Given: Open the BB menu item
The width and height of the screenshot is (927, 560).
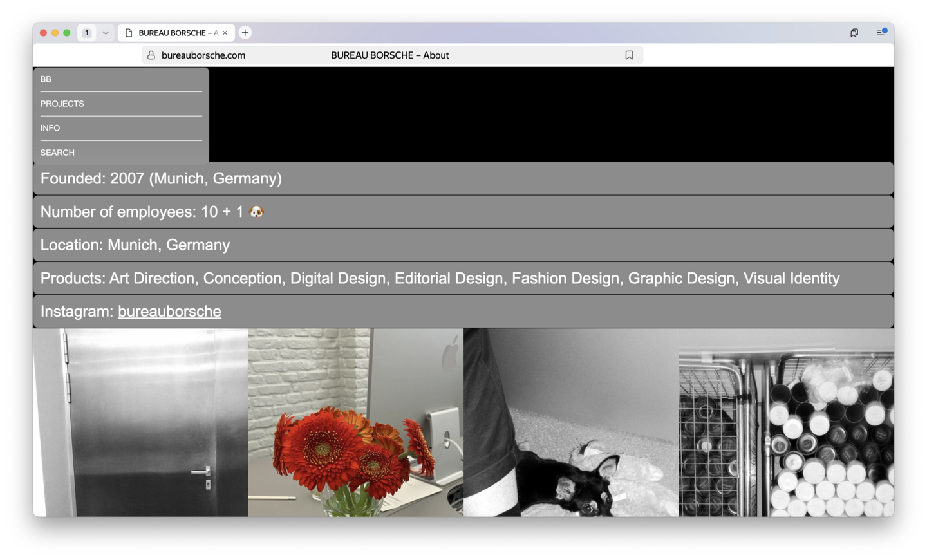Looking at the screenshot, I should coord(46,79).
